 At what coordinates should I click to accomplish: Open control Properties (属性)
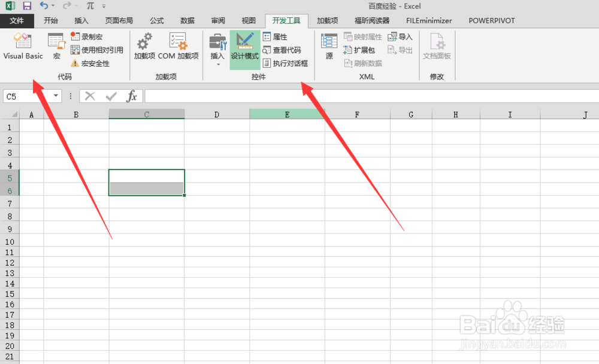[275, 37]
